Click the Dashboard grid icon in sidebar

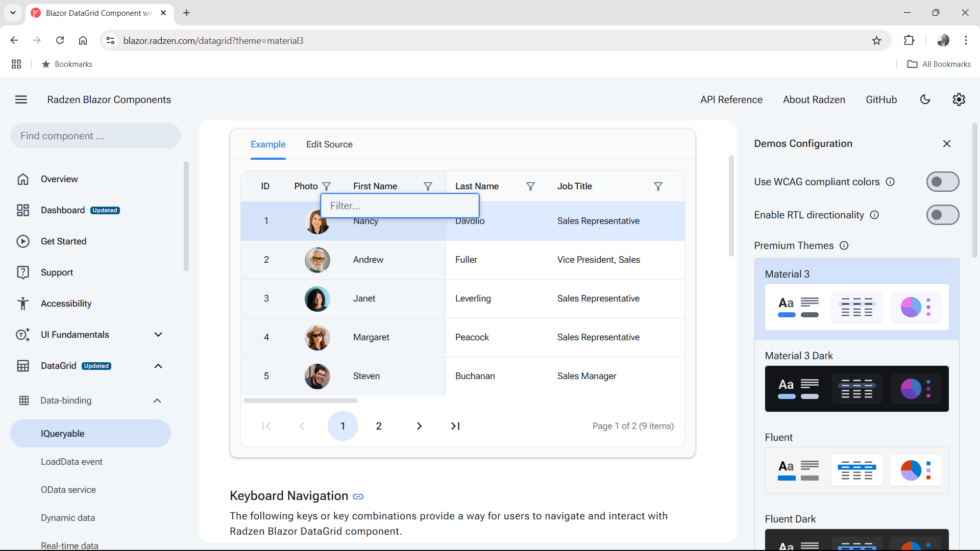[x=23, y=210]
